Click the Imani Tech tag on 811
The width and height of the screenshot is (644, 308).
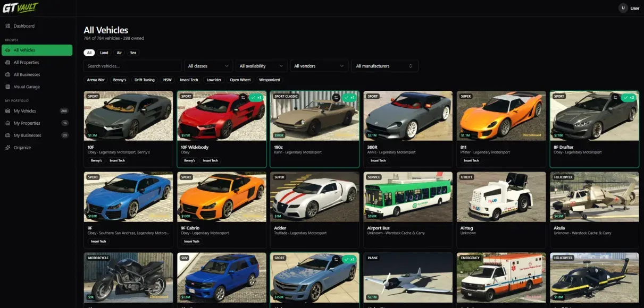point(471,160)
